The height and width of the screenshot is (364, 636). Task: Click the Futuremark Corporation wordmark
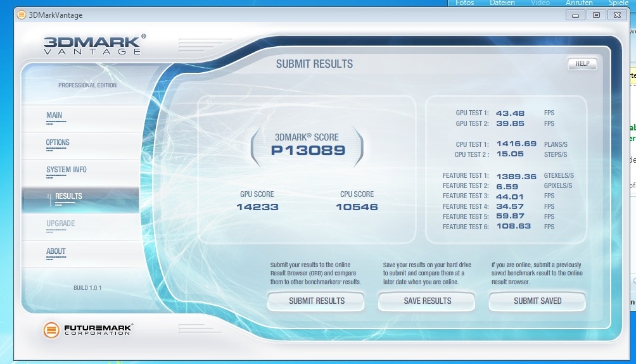[x=98, y=330]
